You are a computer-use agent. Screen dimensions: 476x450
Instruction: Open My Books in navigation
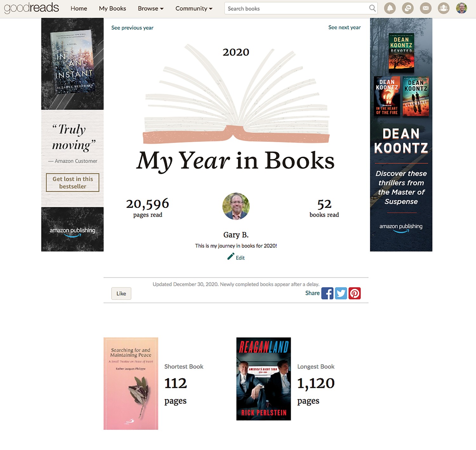click(x=112, y=9)
